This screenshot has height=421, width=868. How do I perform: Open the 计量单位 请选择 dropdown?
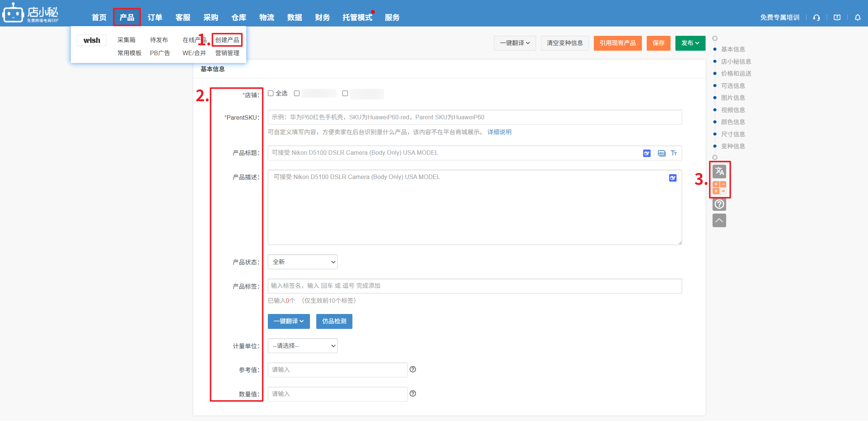(302, 346)
